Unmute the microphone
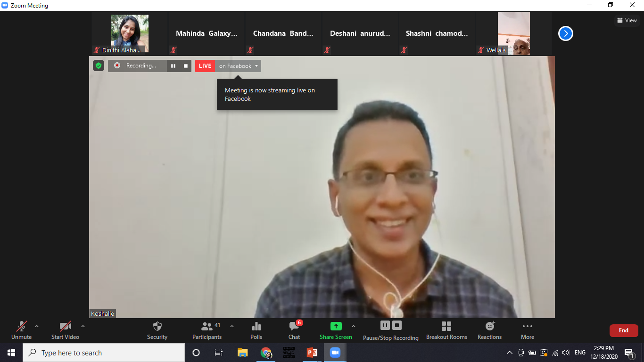Screen dimensions: 644x362 tap(21, 330)
